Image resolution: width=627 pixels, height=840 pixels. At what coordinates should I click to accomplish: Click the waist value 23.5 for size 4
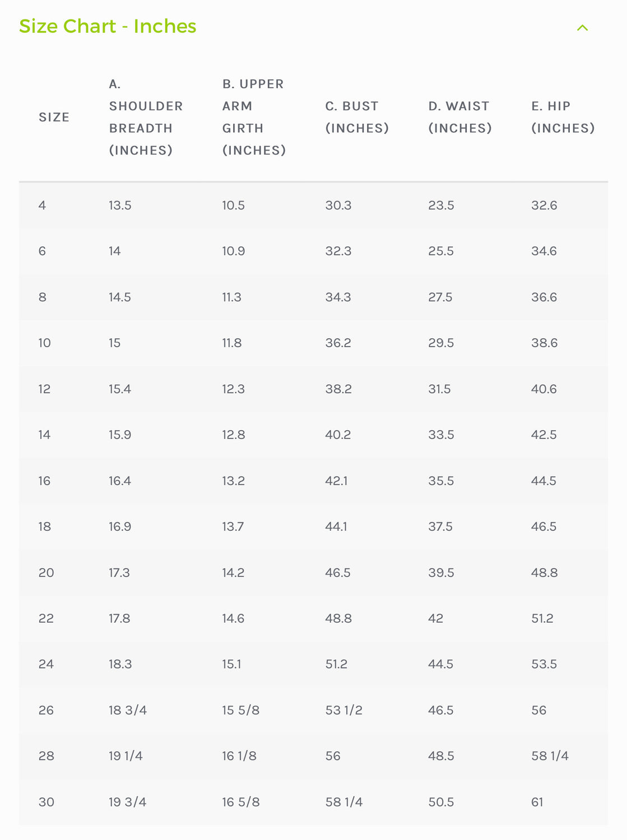coord(440,205)
